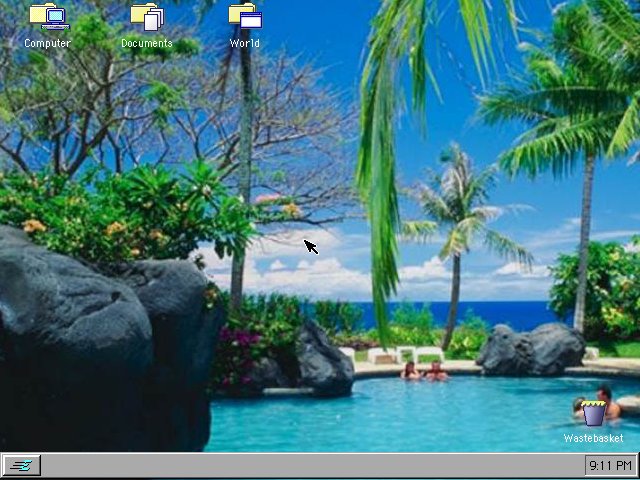Click the Wastebasket label text
640x480 pixels.
(593, 438)
